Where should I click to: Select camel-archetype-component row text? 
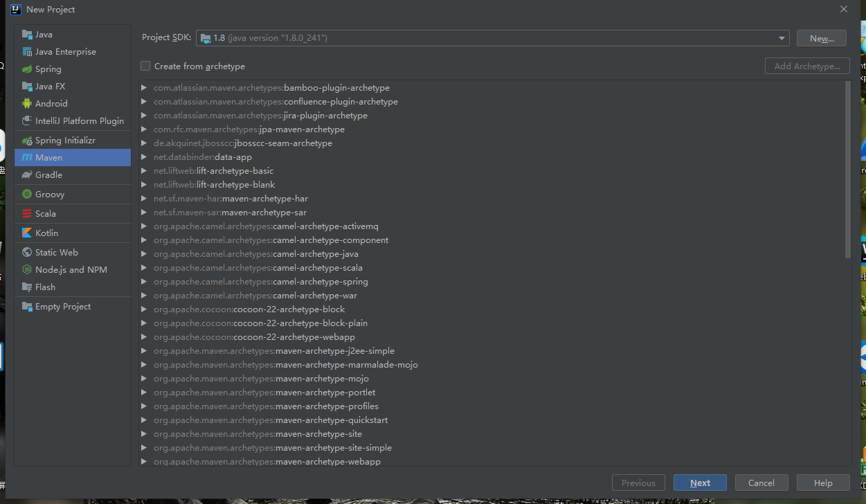[x=271, y=240]
